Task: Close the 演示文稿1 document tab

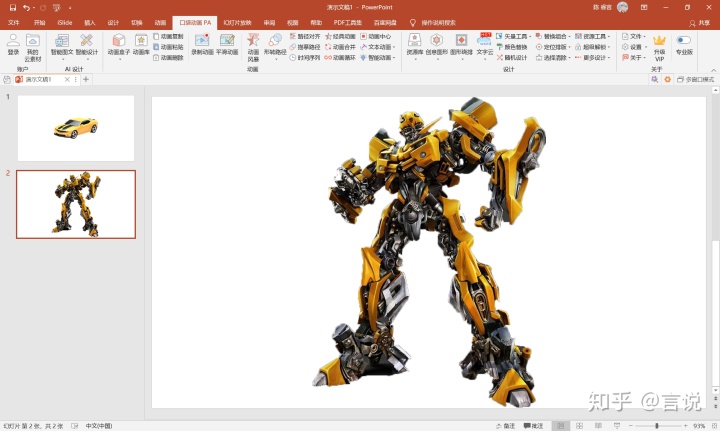Action: (67, 79)
